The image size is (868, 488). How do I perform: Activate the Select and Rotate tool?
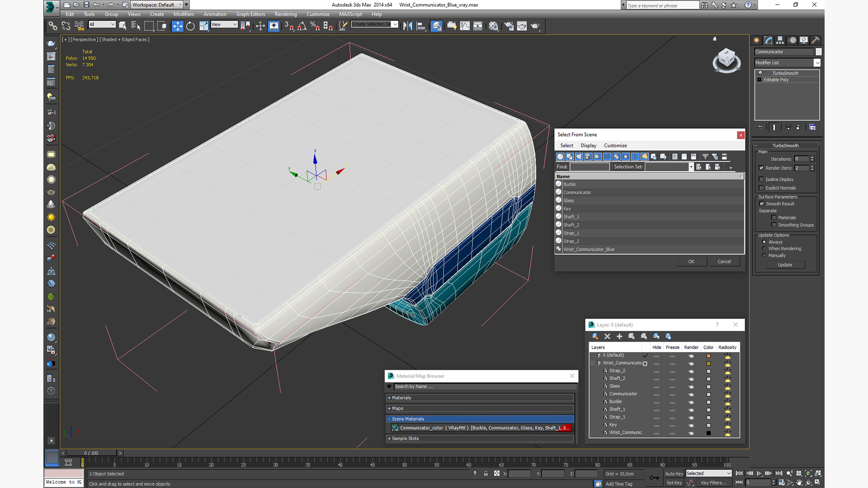(x=190, y=26)
